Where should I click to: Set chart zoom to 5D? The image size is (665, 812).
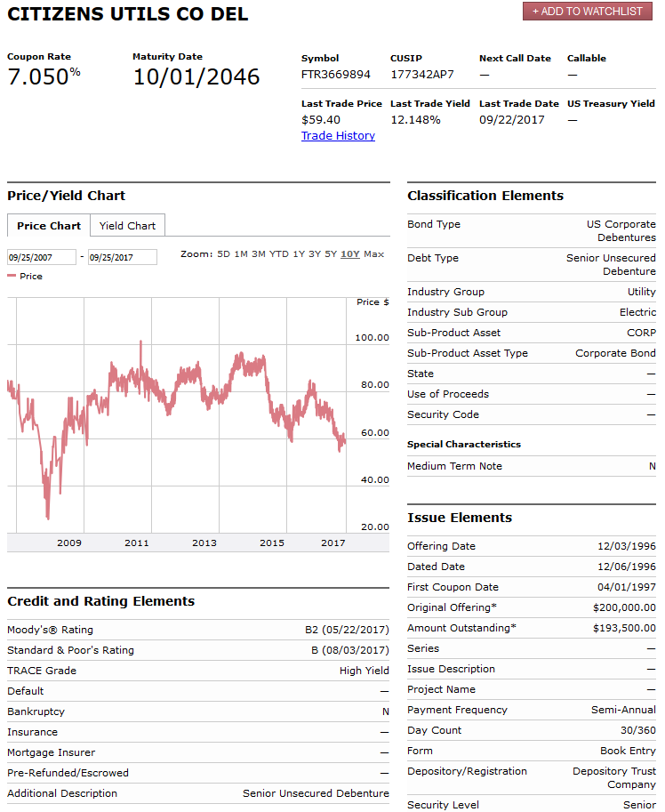pyautogui.click(x=223, y=254)
